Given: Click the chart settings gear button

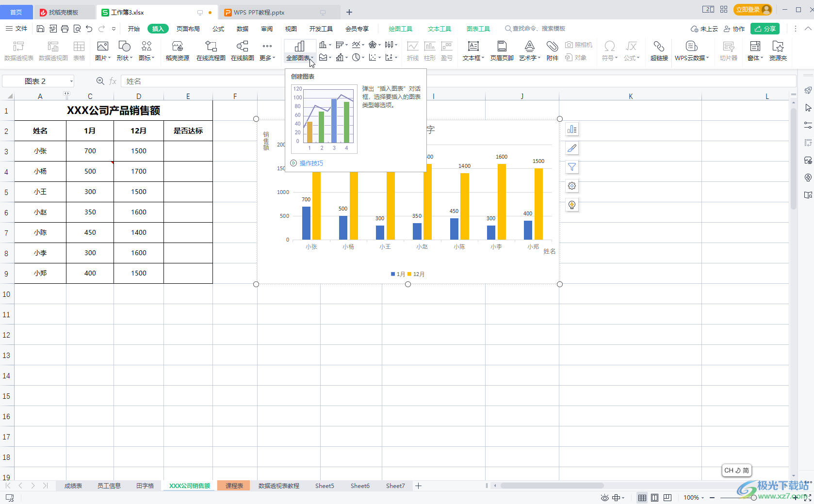Looking at the screenshot, I should (x=572, y=186).
